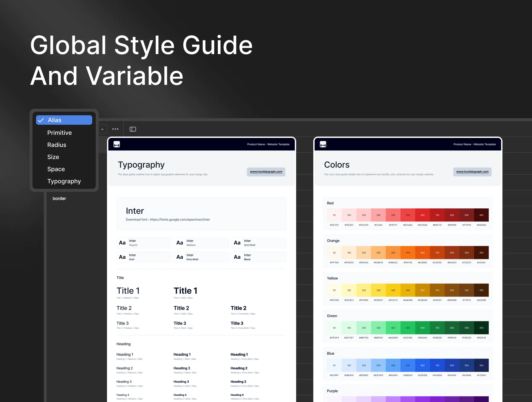532x402 pixels.
Task: Click the Heading 1 Extra Bold sample
Action: (x=239, y=354)
